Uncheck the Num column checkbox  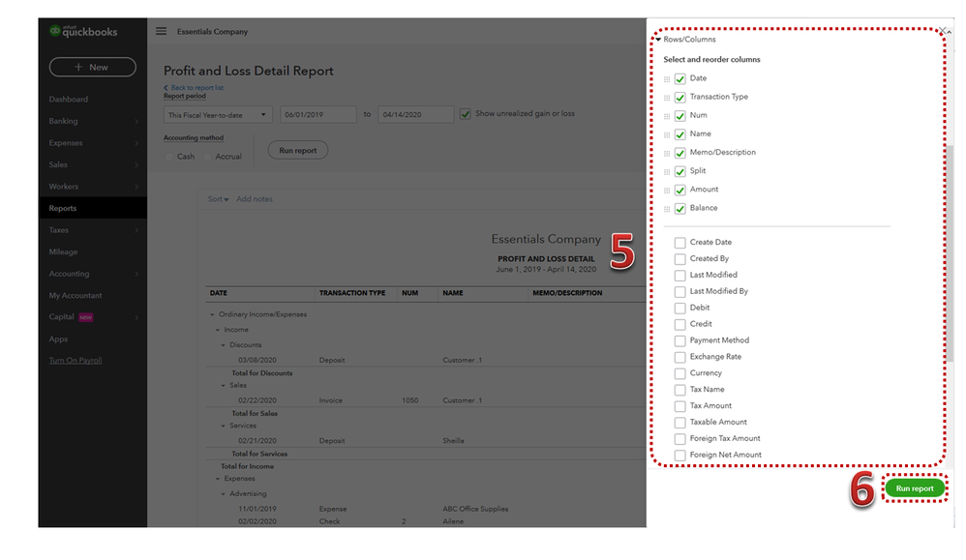point(680,116)
